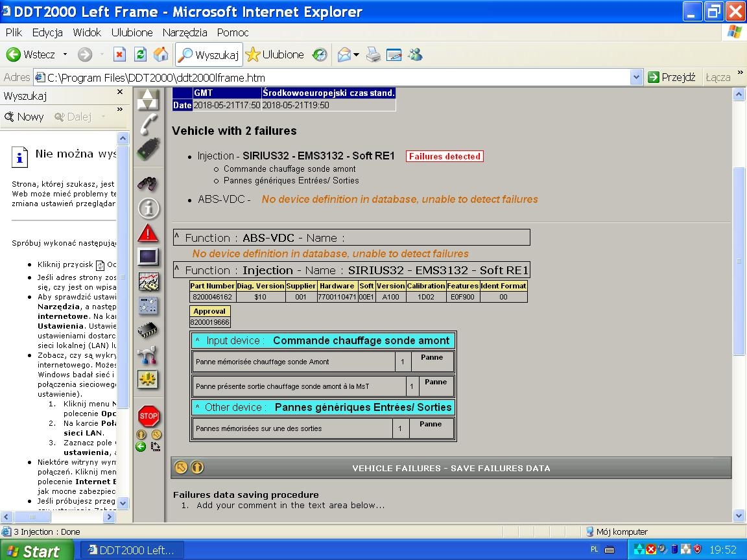
Task: Click the small orange diagonal-arrow circle below STOP
Action: 156,434
